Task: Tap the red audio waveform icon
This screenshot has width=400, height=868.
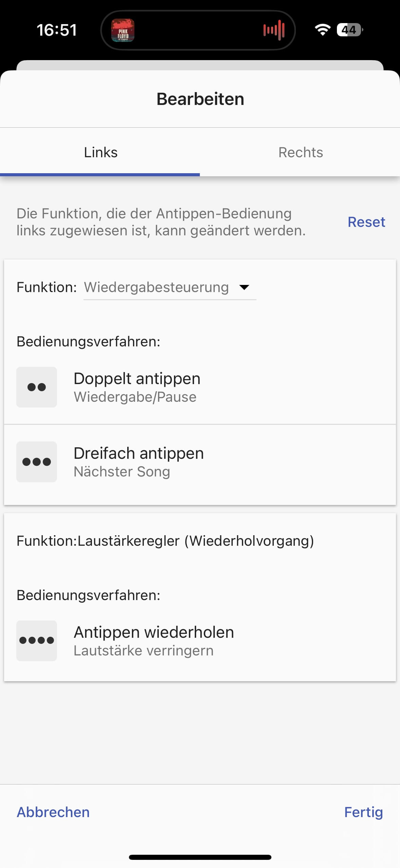Action: (274, 30)
